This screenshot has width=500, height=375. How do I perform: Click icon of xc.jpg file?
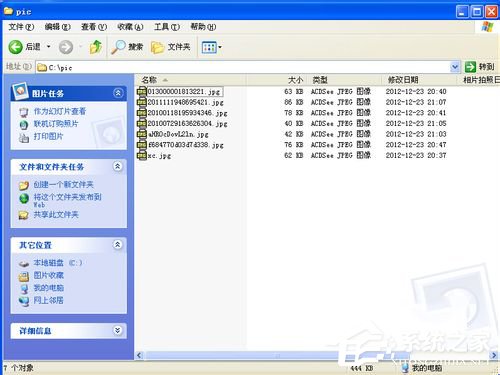(x=142, y=155)
